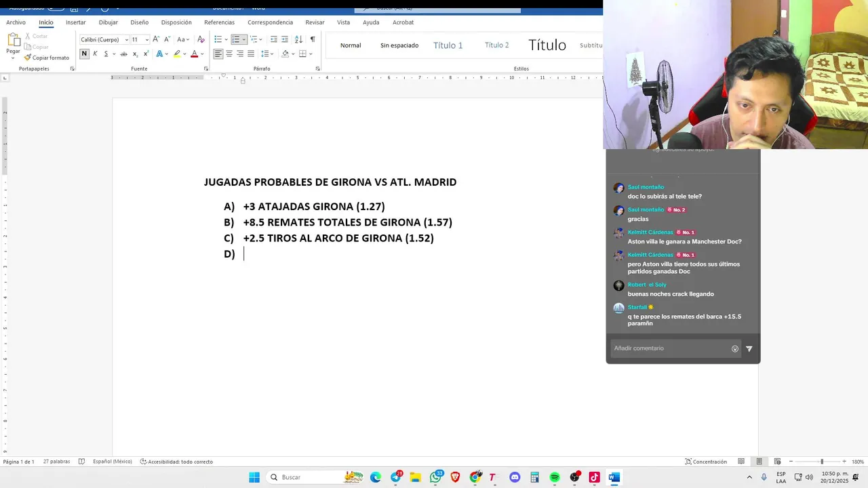Open highlight color dropdown arrow

point(184,54)
